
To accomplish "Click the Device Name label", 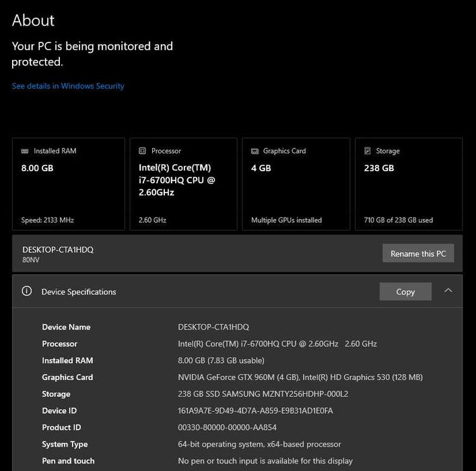I will tap(66, 327).
